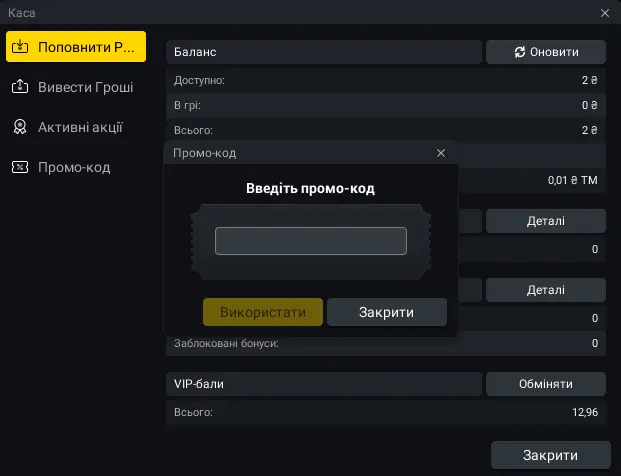Screen dimensions: 621x476
Task: Click the ribbon icon beside Активні акції
Action: tap(19, 127)
